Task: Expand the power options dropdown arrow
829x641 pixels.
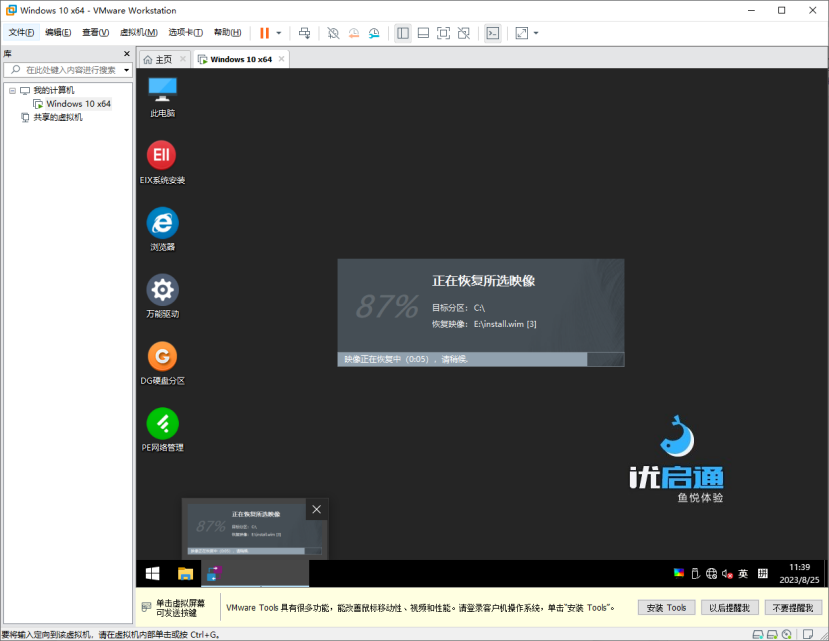Action: [x=279, y=33]
